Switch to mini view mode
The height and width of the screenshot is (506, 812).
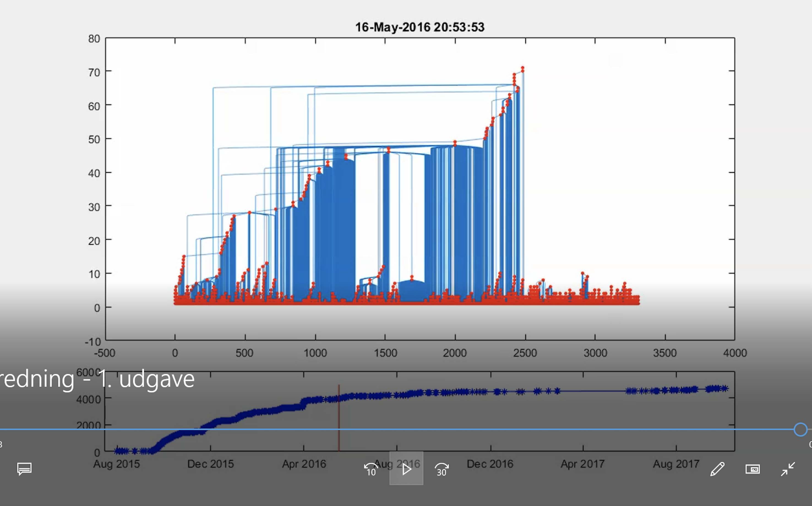[753, 469]
